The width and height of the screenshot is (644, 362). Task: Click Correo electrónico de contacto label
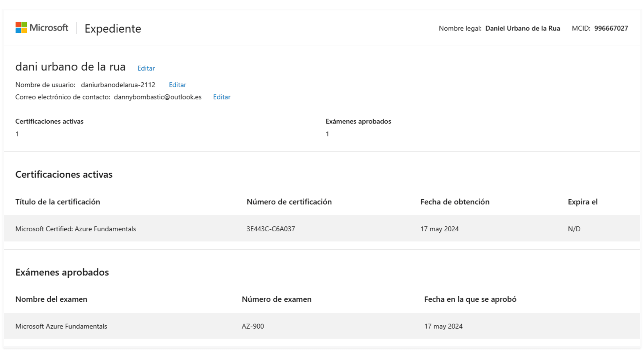[x=63, y=97]
